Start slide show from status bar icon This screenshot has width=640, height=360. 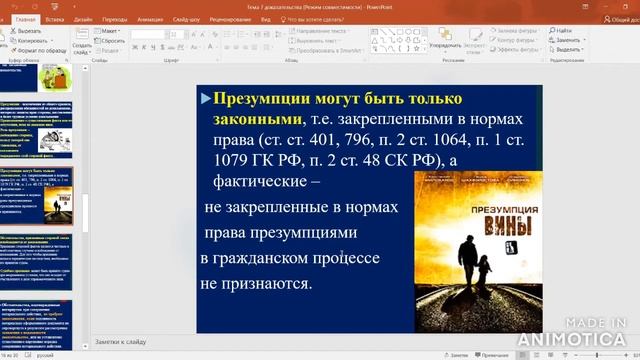point(565,355)
